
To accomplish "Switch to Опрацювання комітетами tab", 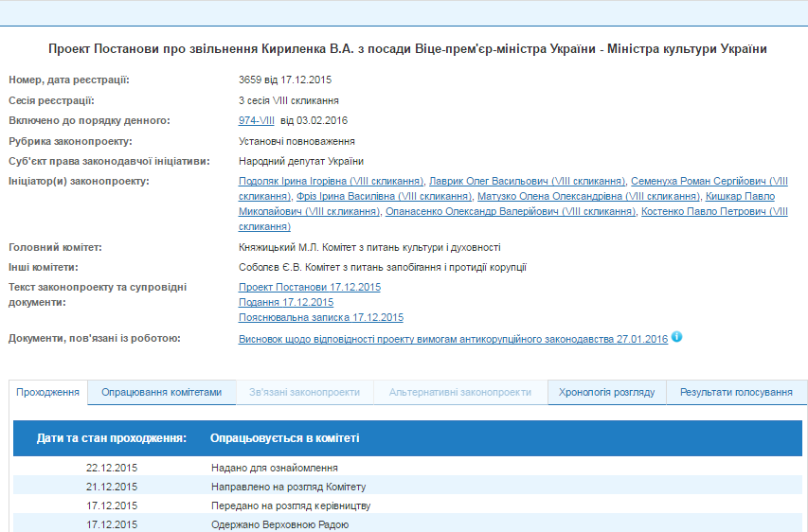I will click(x=161, y=392).
